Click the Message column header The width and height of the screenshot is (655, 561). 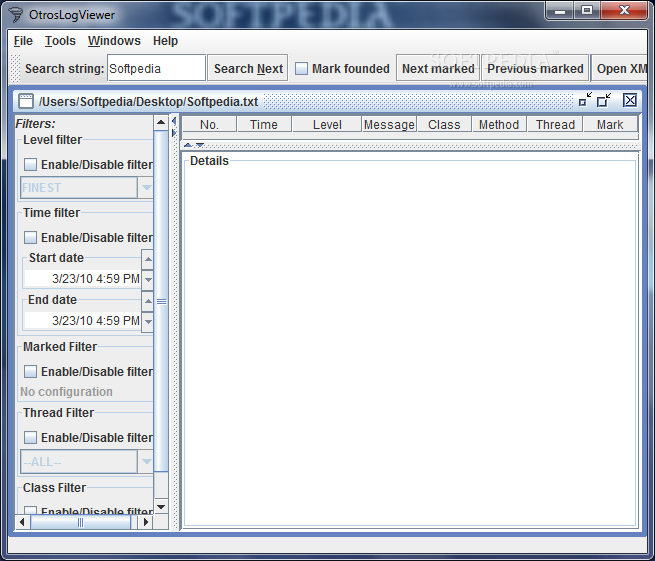(389, 124)
